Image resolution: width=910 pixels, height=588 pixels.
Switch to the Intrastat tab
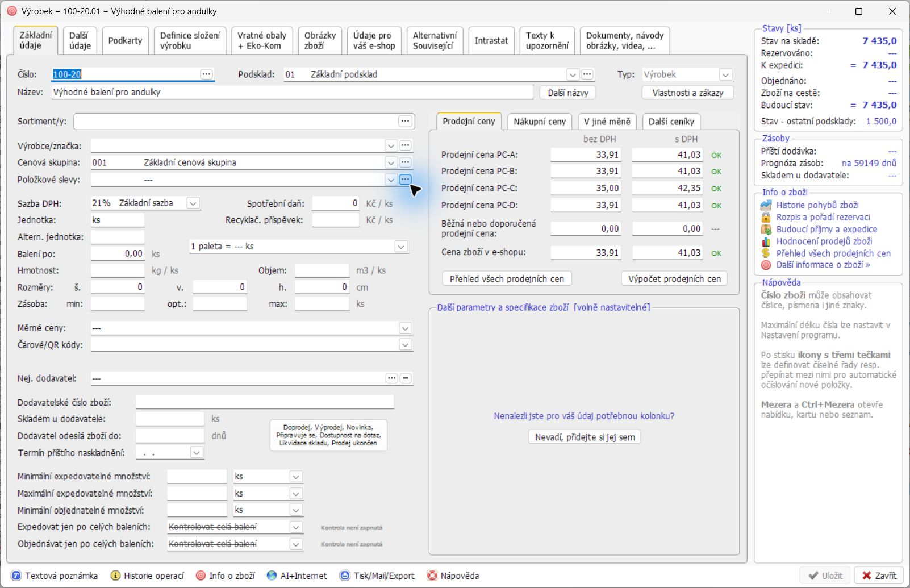click(491, 40)
